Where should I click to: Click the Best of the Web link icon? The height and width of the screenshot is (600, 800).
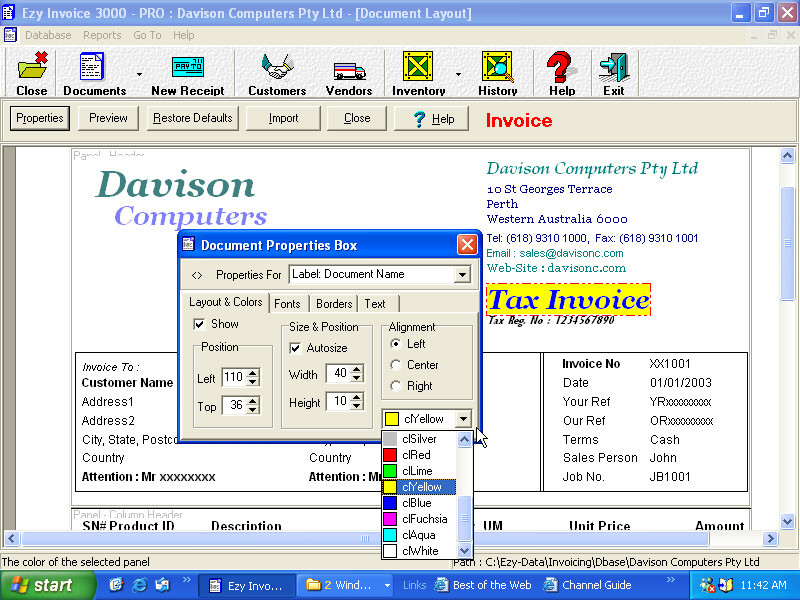[x=441, y=585]
